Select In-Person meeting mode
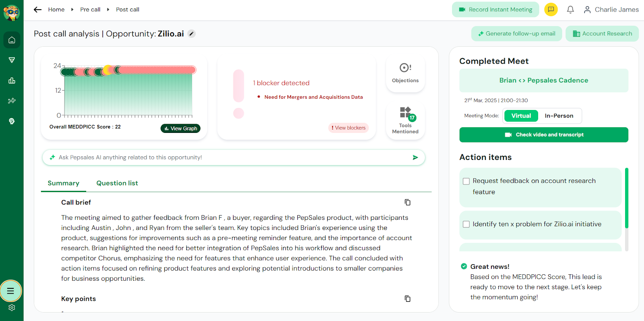Screen dimensions: 644x321 click(x=559, y=116)
